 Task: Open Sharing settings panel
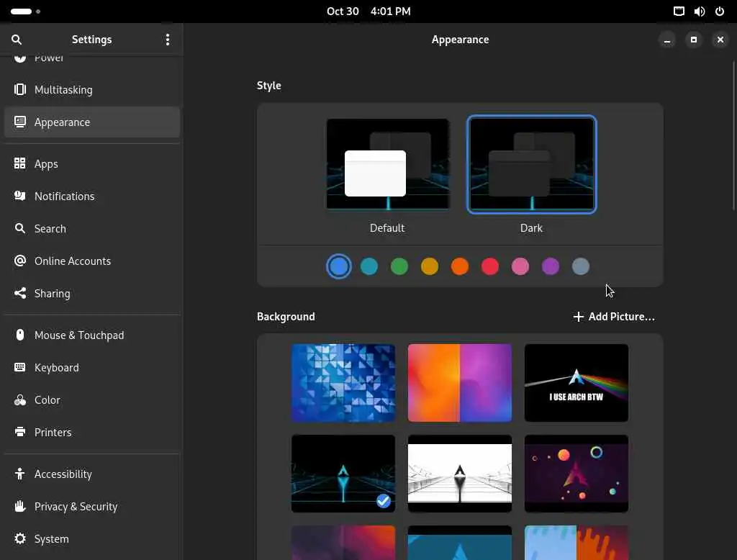[x=92, y=294]
